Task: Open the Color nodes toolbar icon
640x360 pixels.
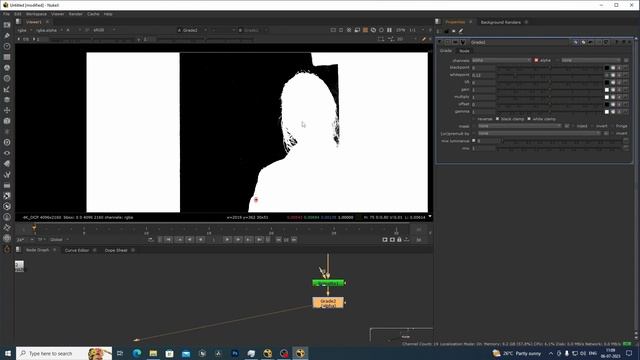Action: 7,68
